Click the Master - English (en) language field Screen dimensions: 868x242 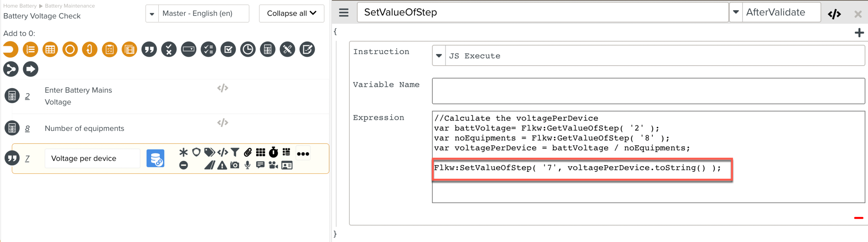tap(204, 14)
